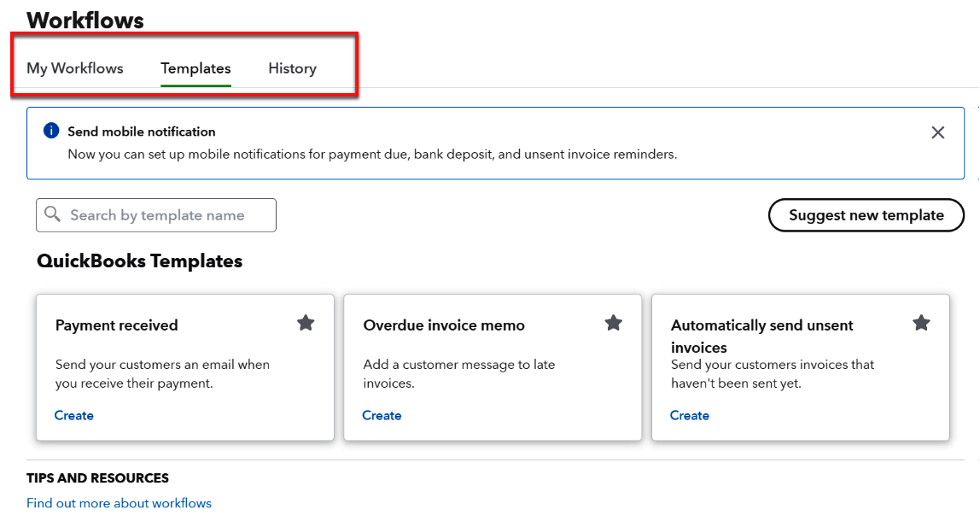
Task: Click the Search by template name field
Action: tap(156, 215)
